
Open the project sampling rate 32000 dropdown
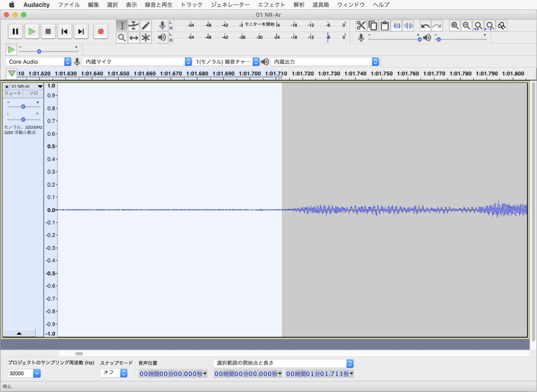click(x=24, y=373)
